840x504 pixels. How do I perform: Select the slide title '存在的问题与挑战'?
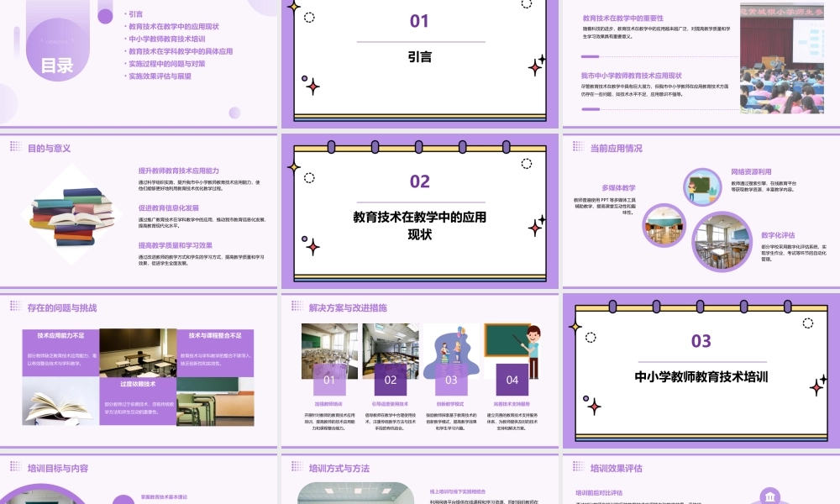coord(62,308)
